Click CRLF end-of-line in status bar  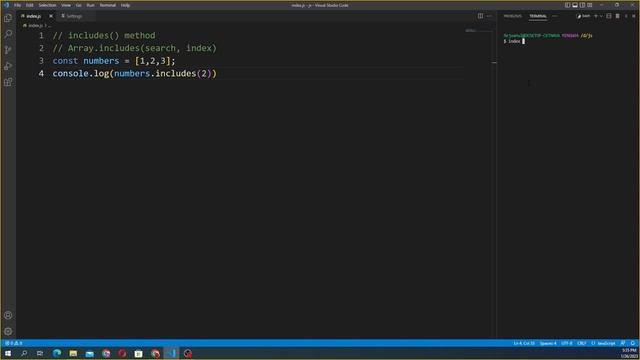point(582,343)
